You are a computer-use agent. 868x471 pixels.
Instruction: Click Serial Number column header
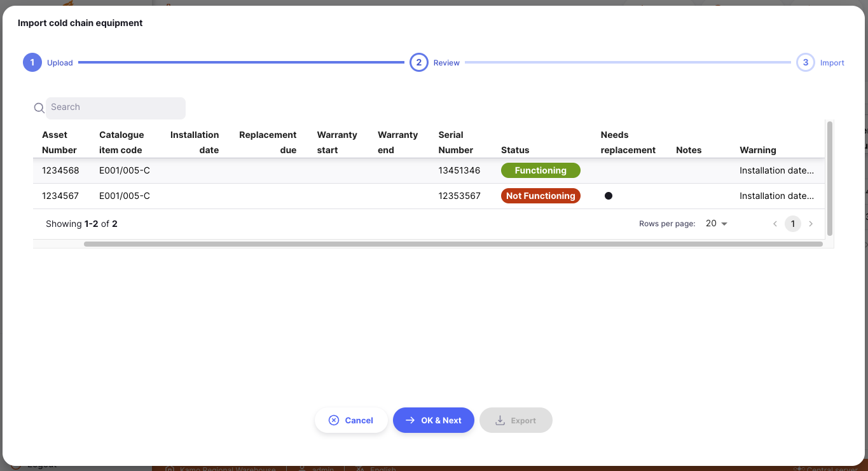pyautogui.click(x=456, y=142)
